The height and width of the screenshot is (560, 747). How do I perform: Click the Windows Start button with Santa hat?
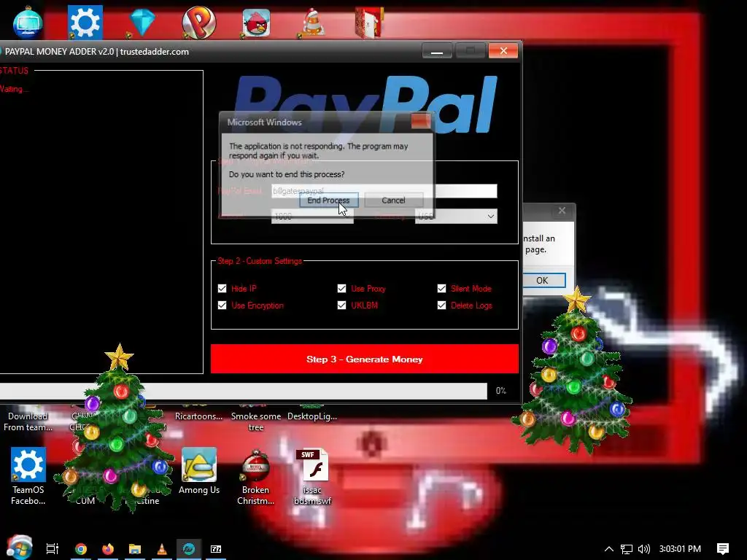coord(19,548)
